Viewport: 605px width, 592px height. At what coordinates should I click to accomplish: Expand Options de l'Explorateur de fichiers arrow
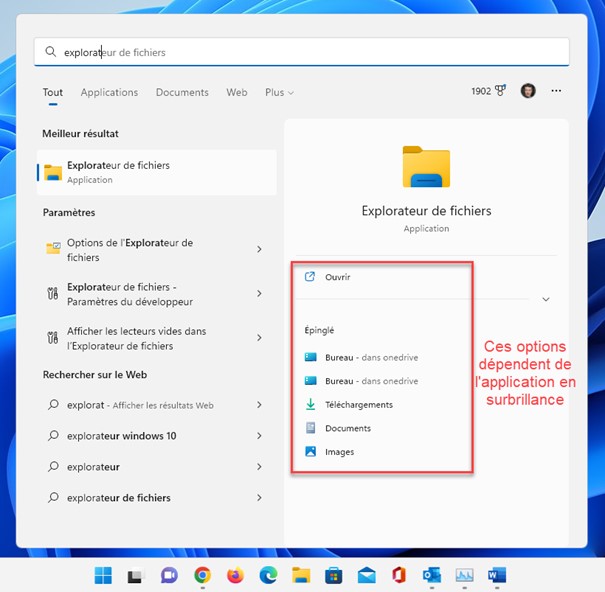click(x=259, y=250)
